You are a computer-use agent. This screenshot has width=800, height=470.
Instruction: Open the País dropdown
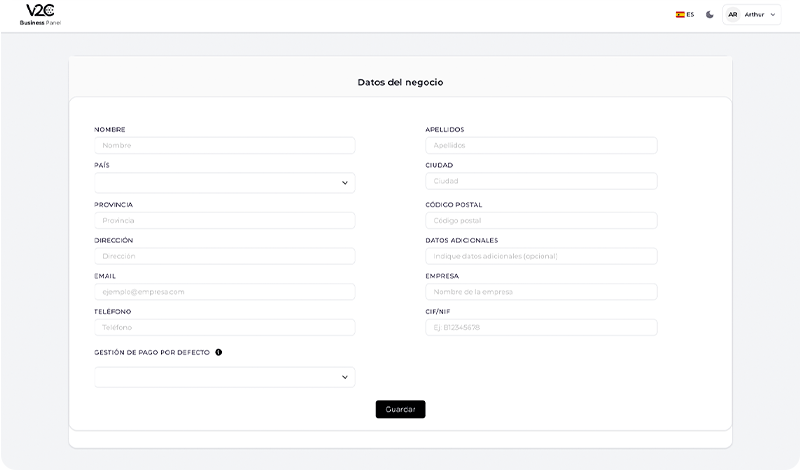click(x=225, y=183)
